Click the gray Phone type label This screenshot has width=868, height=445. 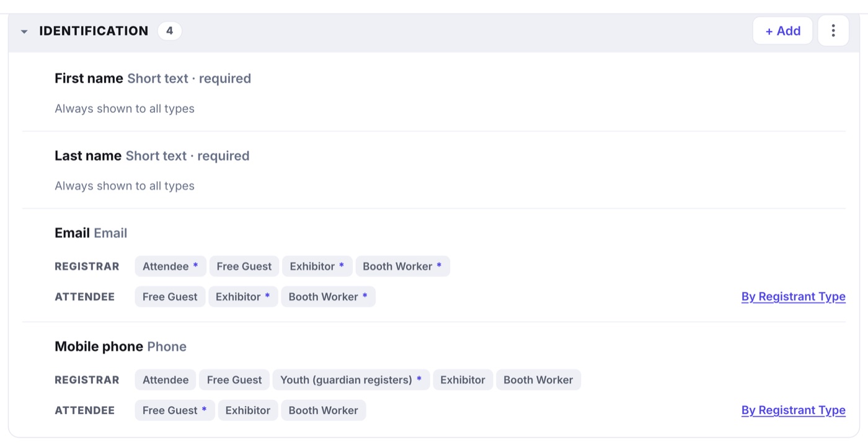(x=167, y=346)
